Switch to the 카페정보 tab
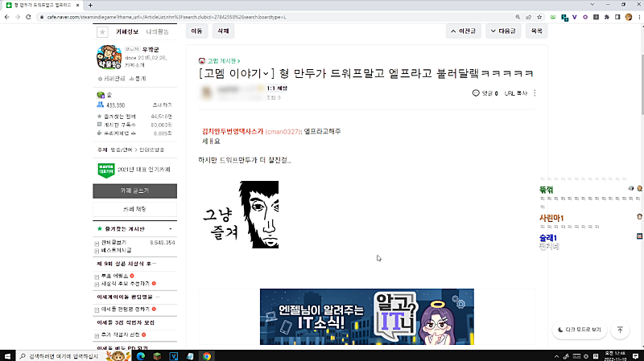 pyautogui.click(x=127, y=31)
